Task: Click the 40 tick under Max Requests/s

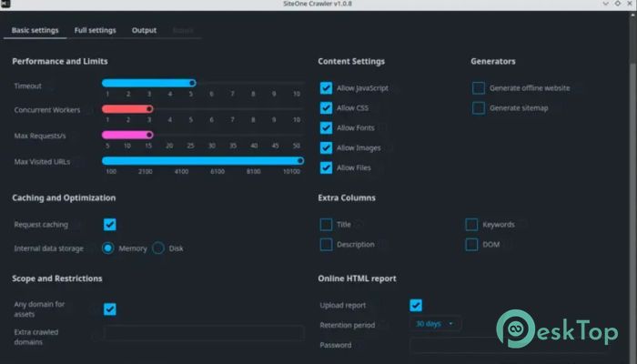Action: [x=254, y=146]
